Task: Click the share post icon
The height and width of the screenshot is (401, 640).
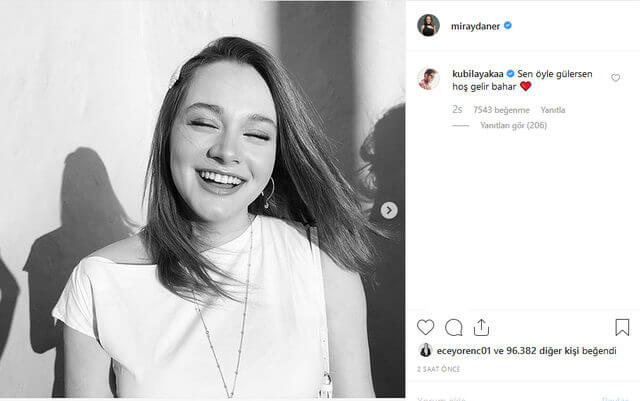Action: (x=481, y=327)
